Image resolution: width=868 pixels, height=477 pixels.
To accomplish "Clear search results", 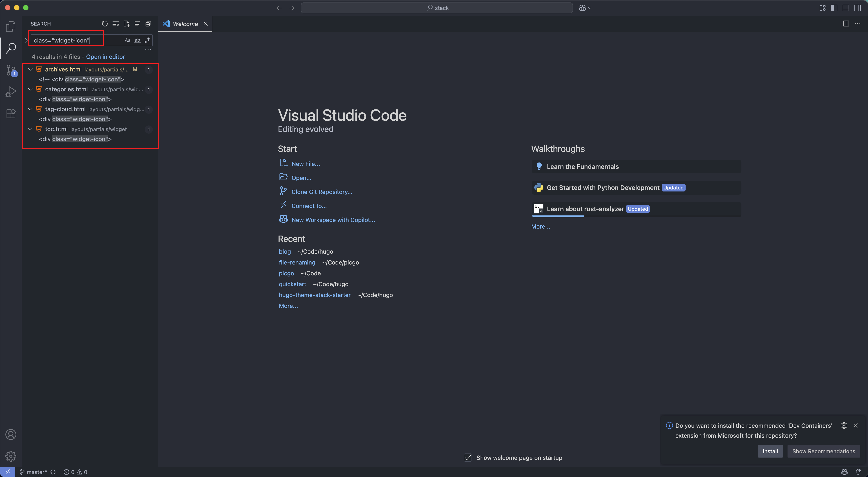I will coord(116,24).
